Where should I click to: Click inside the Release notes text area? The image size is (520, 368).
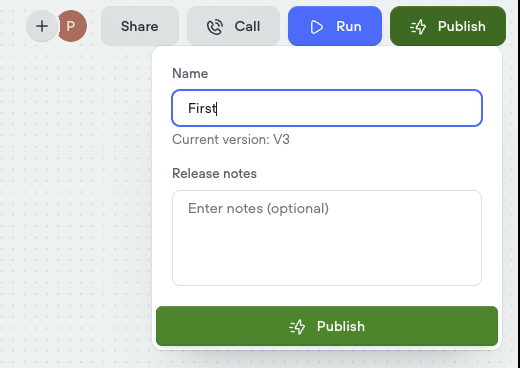tap(327, 238)
